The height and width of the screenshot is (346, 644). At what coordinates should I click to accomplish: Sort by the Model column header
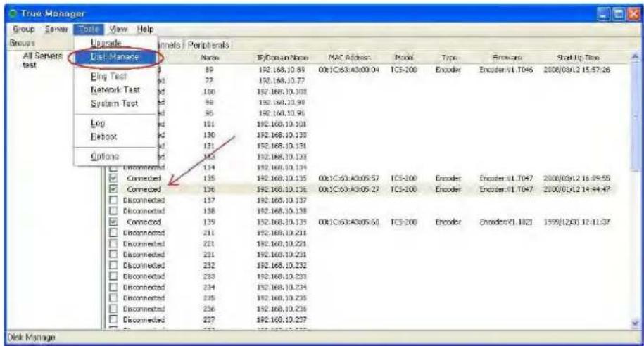pyautogui.click(x=404, y=58)
